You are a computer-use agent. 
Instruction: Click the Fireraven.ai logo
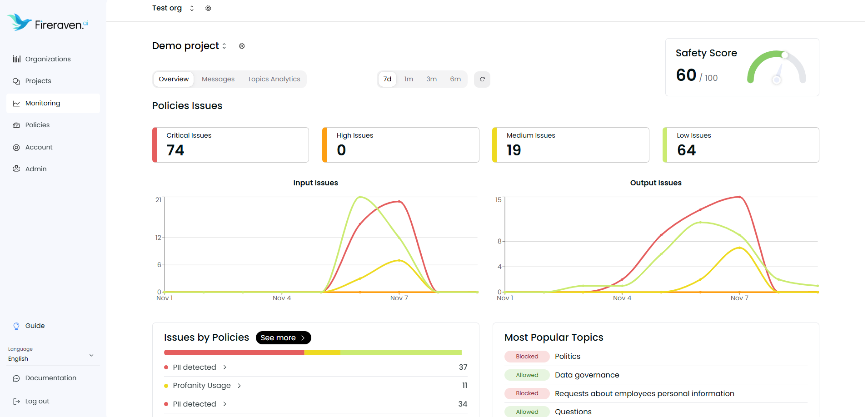tap(47, 22)
